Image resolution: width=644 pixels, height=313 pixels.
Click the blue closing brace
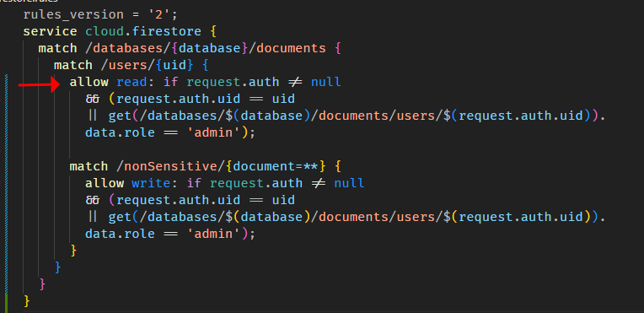[58, 267]
